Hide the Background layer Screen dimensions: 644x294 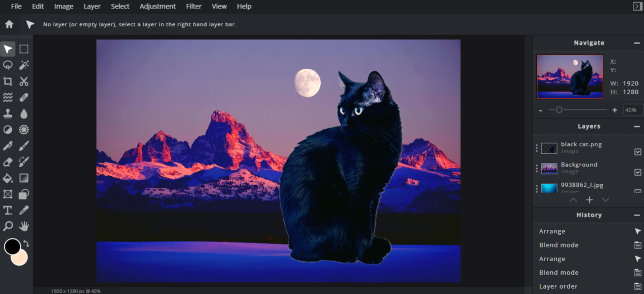[x=638, y=172]
